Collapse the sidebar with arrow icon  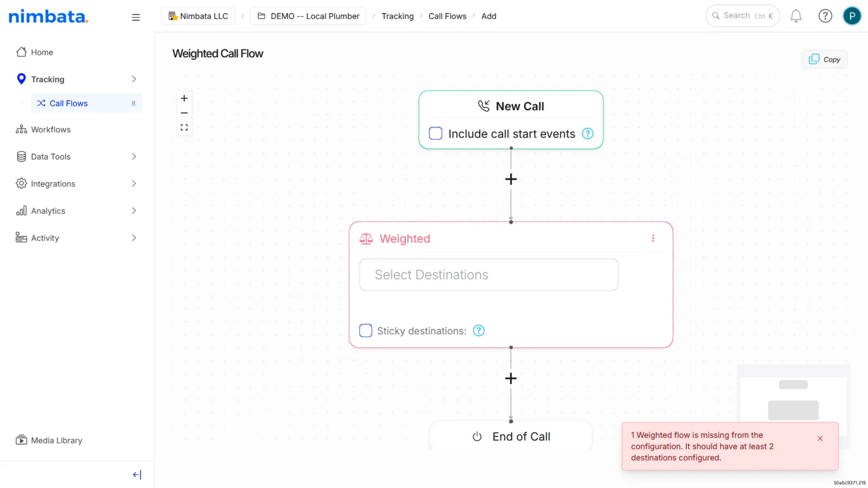click(137, 475)
